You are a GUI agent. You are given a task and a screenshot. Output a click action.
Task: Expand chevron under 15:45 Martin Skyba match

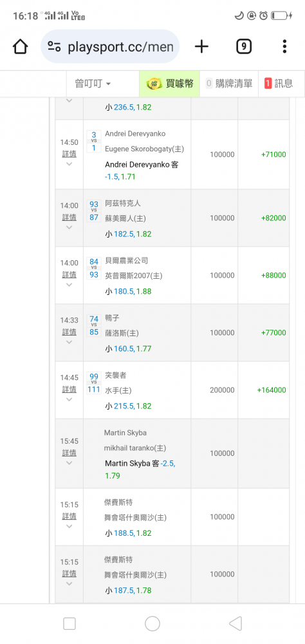point(69,463)
